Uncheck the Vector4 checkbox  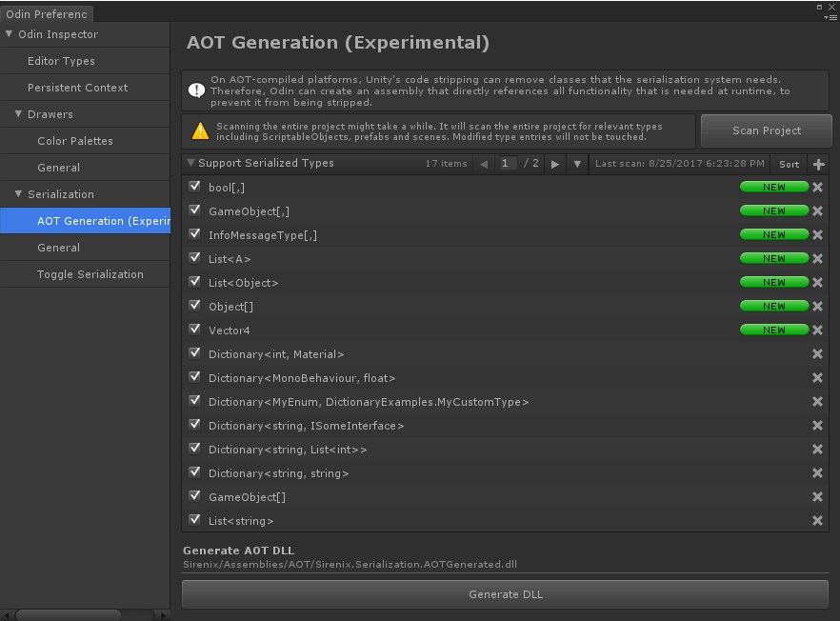click(194, 330)
